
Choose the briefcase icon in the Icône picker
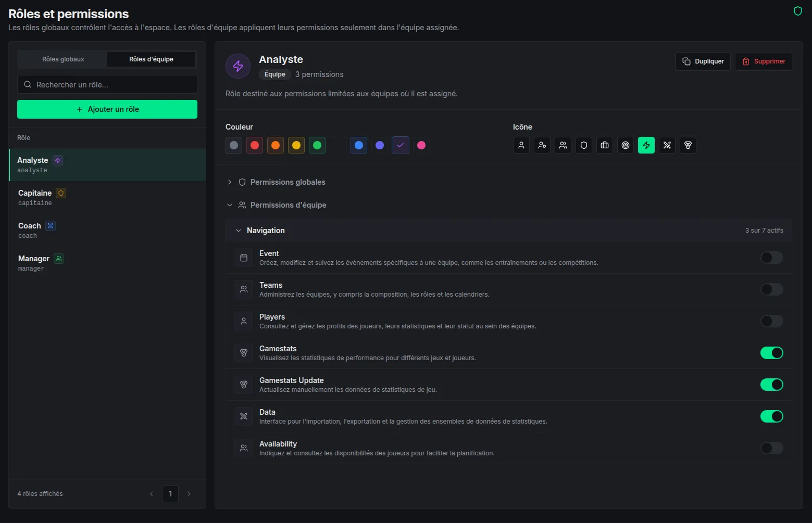[605, 145]
